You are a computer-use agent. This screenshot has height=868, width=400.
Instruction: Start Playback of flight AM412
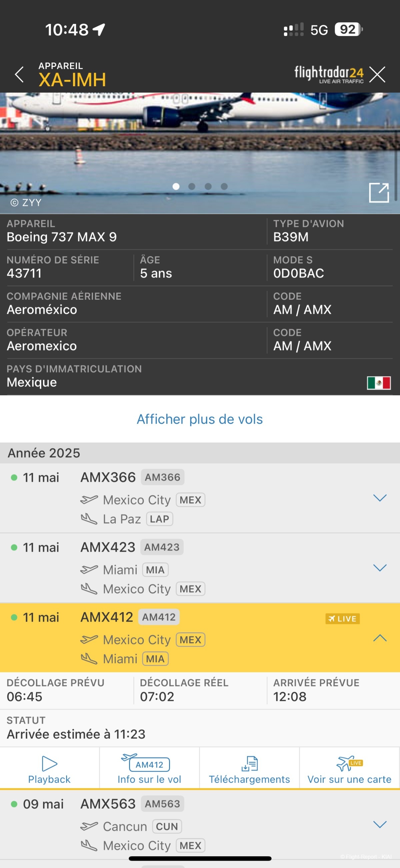[50, 768]
